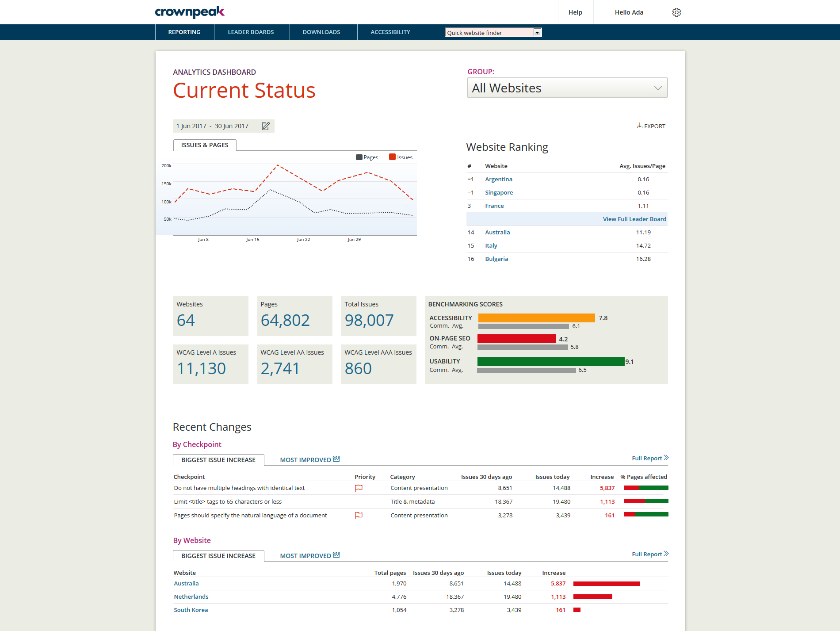840x631 pixels.
Task: Click the orange Accessibility score bar
Action: pos(536,318)
